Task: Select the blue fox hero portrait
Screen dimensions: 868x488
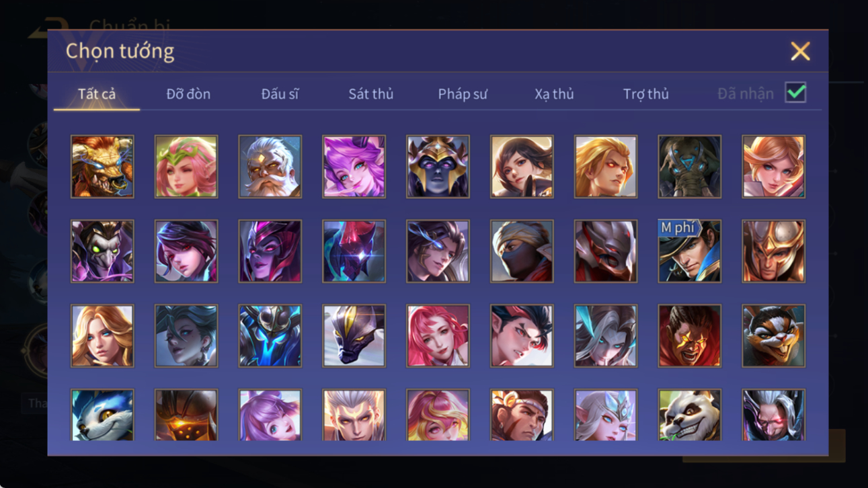Action: pyautogui.click(x=102, y=415)
